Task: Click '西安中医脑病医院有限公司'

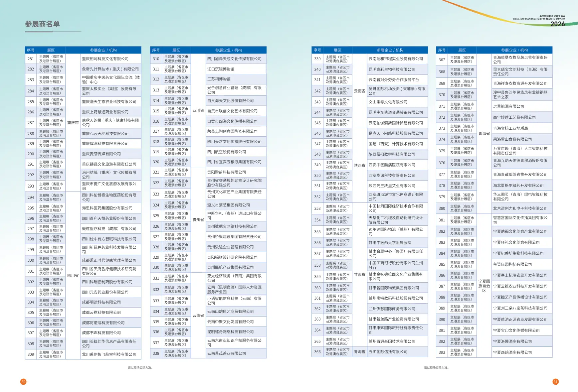Action: [x=392, y=165]
